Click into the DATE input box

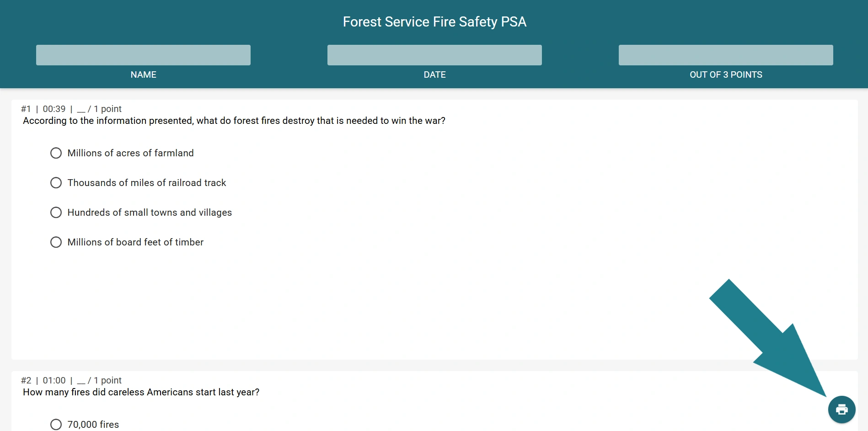pos(434,55)
